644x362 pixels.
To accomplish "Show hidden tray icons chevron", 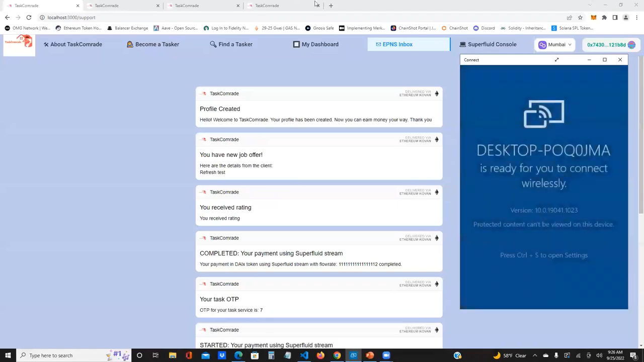I will tap(535, 355).
